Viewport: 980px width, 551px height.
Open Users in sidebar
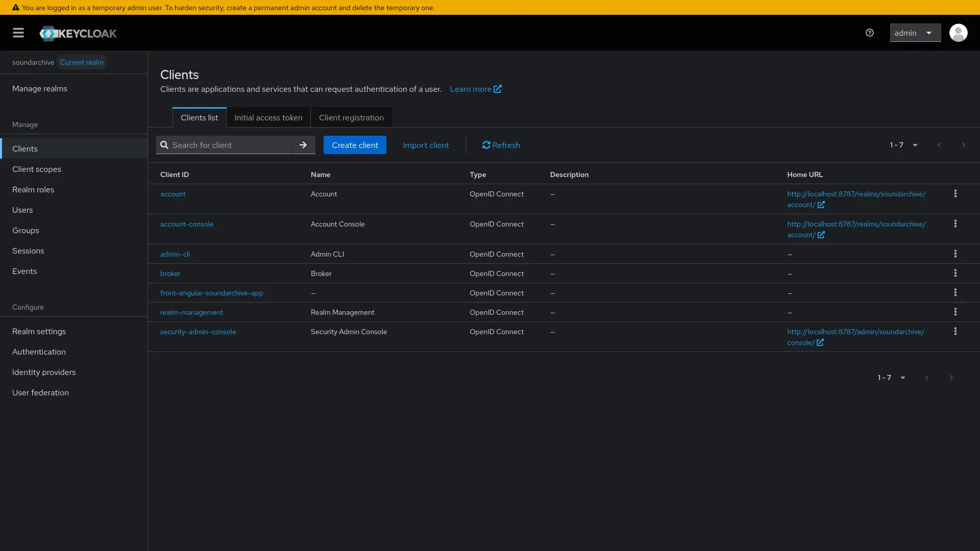pyautogui.click(x=74, y=210)
